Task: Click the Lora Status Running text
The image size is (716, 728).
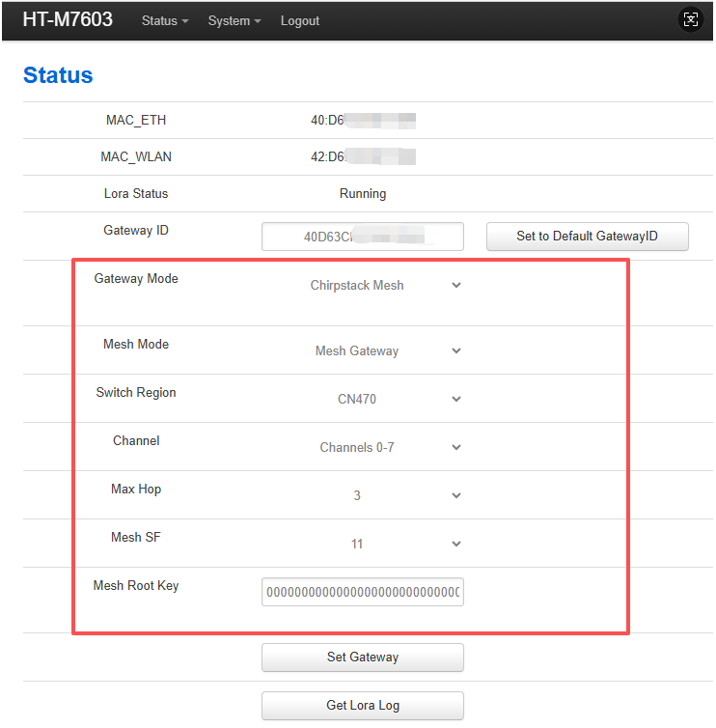Action: [363, 194]
